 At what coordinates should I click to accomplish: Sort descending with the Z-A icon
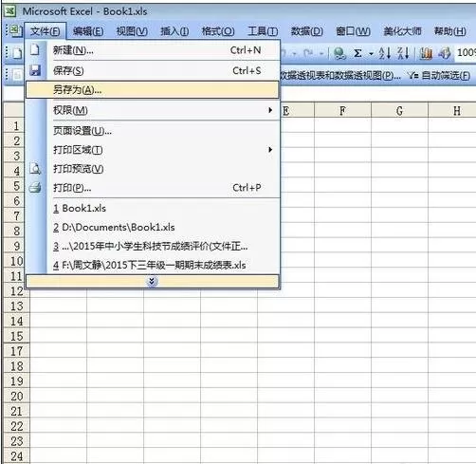tap(403, 53)
